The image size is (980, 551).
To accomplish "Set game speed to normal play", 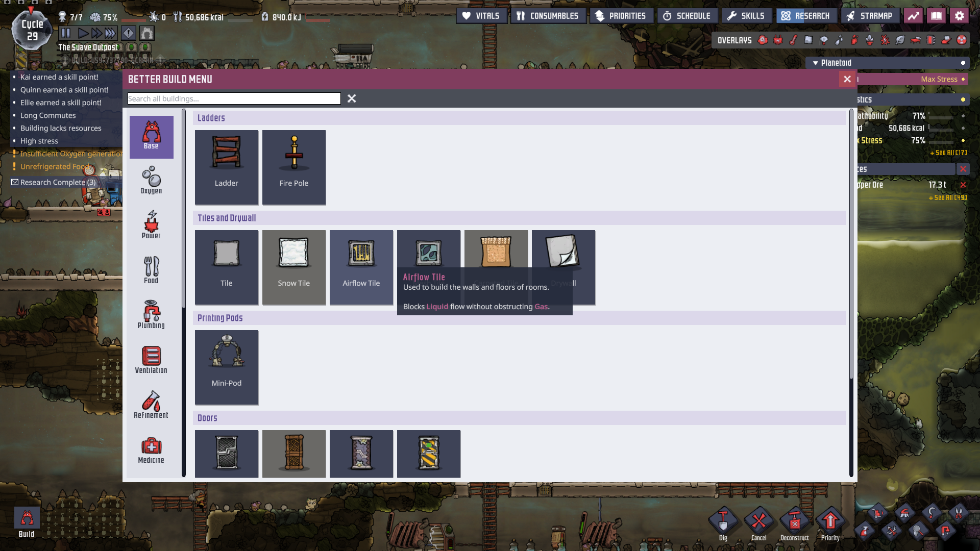I will (x=83, y=34).
